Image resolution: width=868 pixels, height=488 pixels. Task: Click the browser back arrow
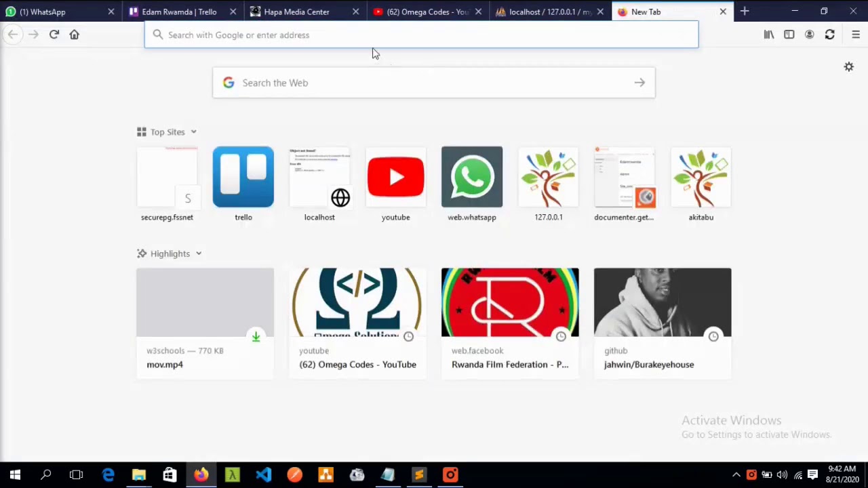13,35
